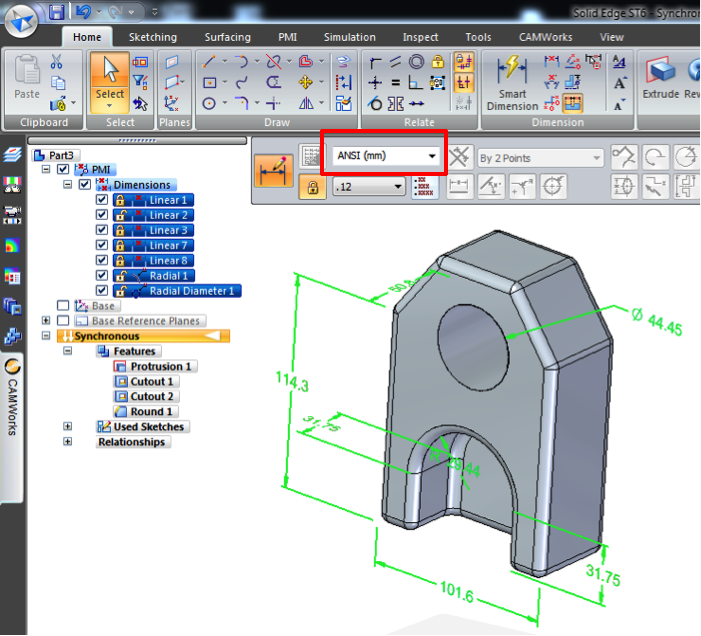Viewport: 701px width, 636px height.
Task: Click the Save icon in quick access toolbar
Action: (57, 12)
